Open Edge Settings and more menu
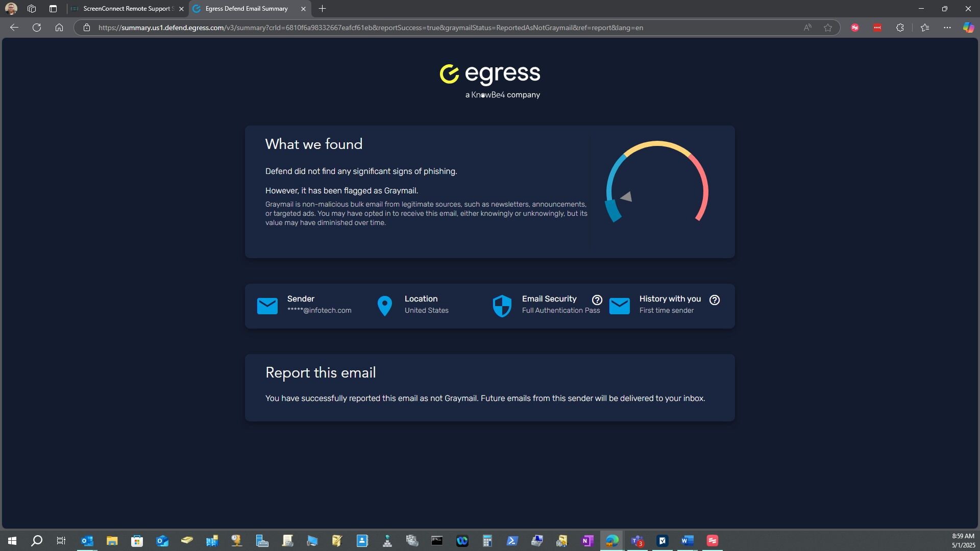 click(947, 28)
